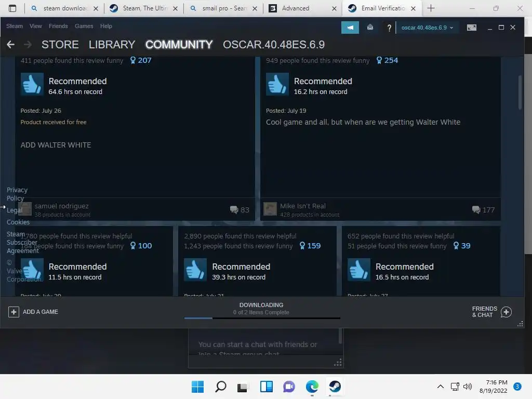Open award count 159 on review
Image resolution: width=532 pixels, height=399 pixels.
(310, 246)
